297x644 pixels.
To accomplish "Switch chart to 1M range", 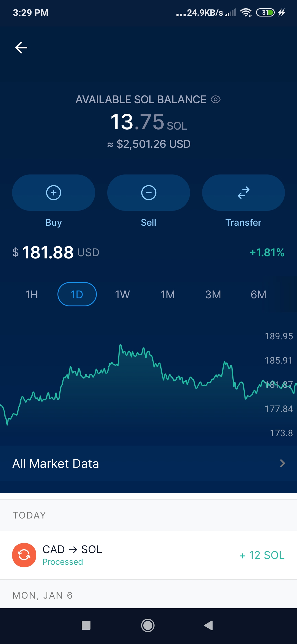I will click(168, 294).
